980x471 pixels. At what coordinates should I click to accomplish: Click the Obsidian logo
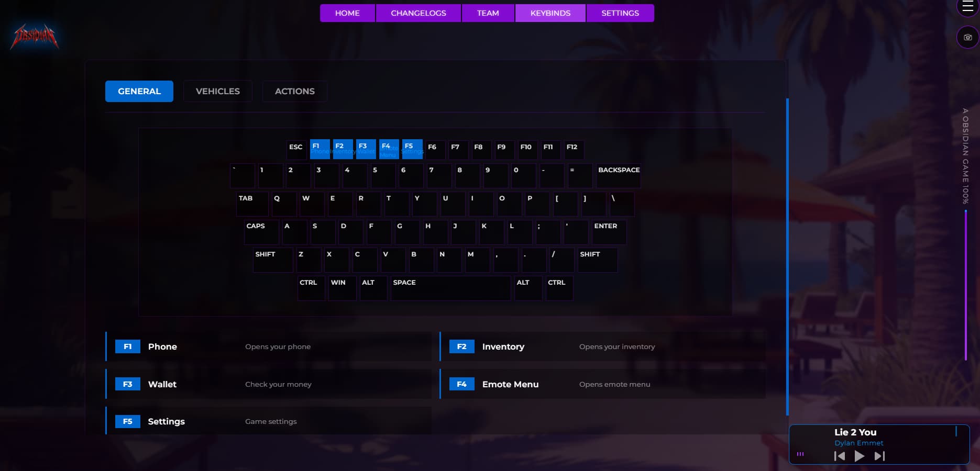pos(35,37)
